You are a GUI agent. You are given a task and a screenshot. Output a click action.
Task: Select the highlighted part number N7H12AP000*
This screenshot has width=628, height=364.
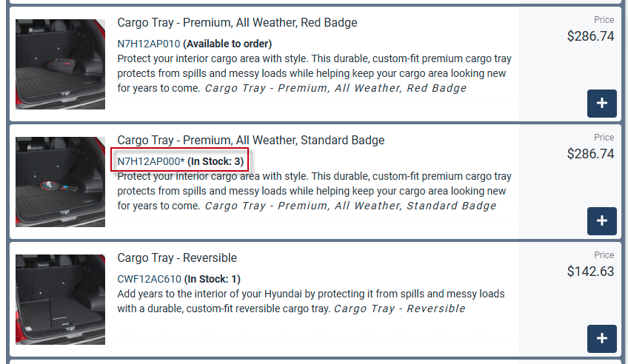(151, 161)
